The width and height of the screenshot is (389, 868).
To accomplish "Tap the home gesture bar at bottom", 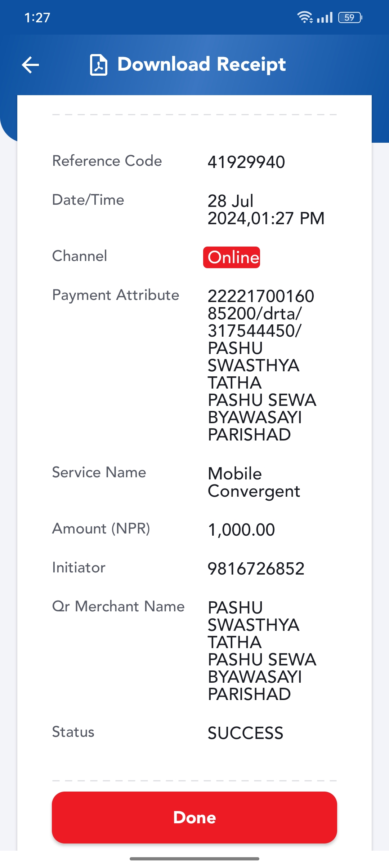I will (194, 859).
